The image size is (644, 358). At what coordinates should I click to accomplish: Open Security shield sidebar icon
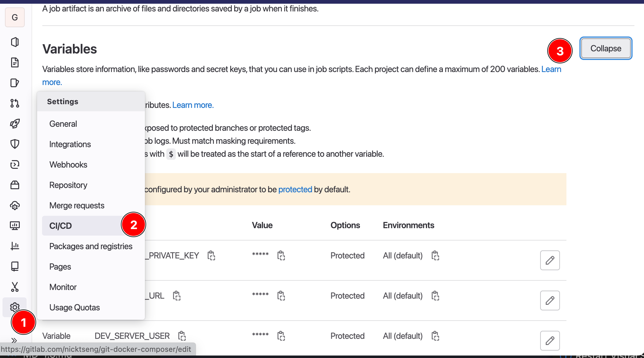click(x=15, y=144)
